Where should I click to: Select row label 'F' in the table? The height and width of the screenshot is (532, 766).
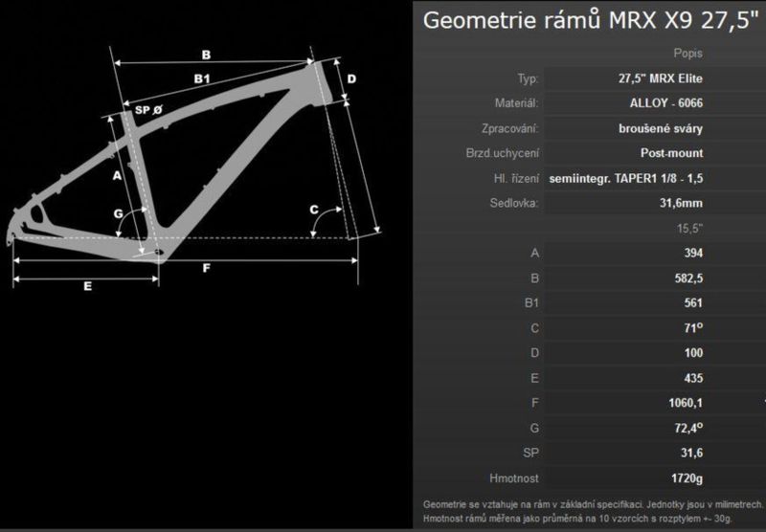click(x=535, y=403)
